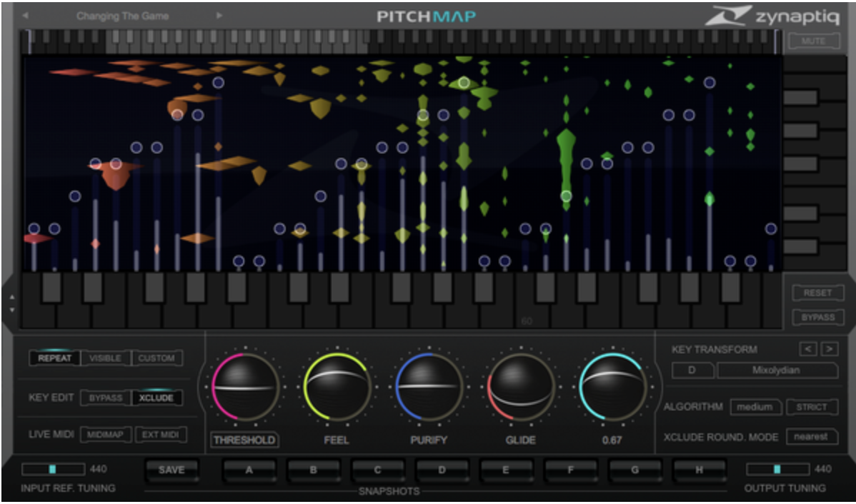
Task: Step key transform to next with > button
Action: click(x=829, y=349)
